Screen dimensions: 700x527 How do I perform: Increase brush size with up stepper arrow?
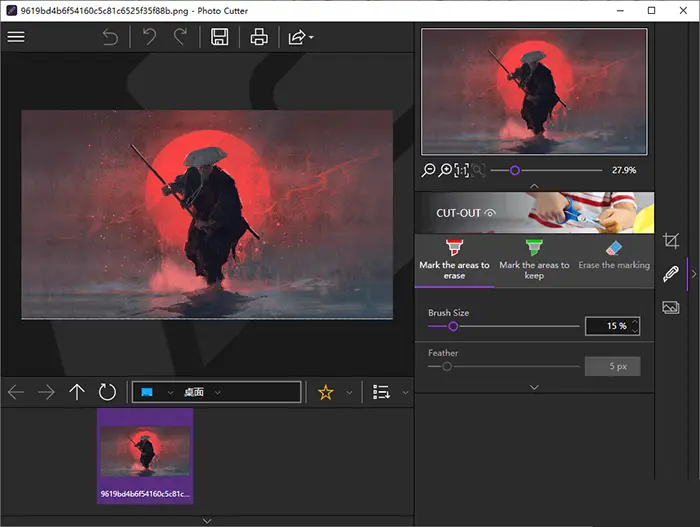(x=635, y=322)
